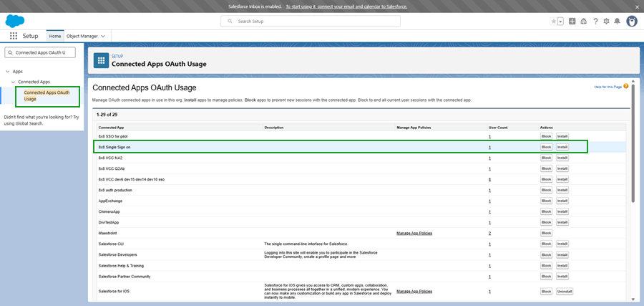Open the Salesforce Help question mark
Image resolution: width=644 pixels, height=306 pixels.
(x=595, y=21)
